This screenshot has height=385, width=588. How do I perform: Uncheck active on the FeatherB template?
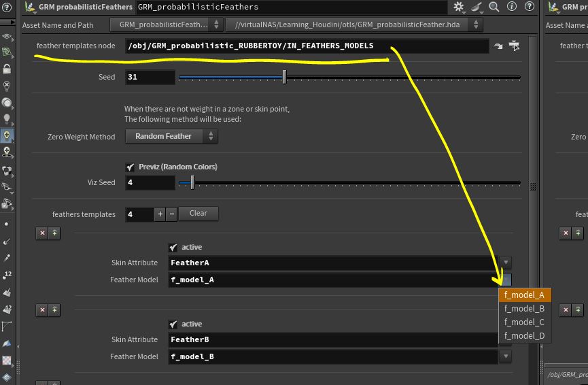coord(173,324)
